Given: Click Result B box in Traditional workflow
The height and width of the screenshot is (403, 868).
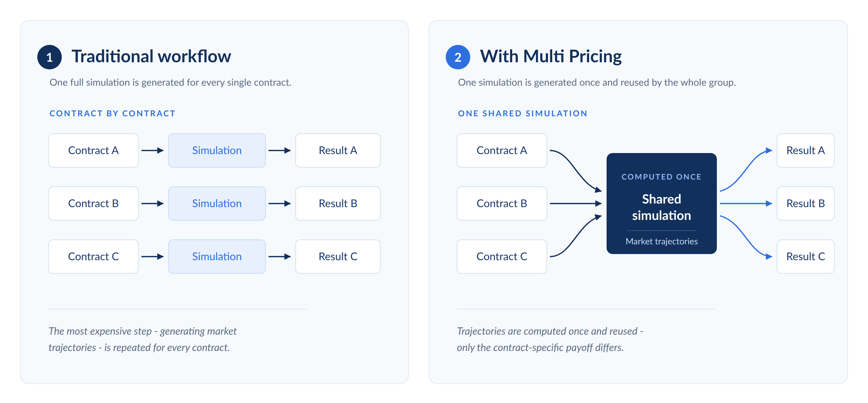Looking at the screenshot, I should [338, 203].
